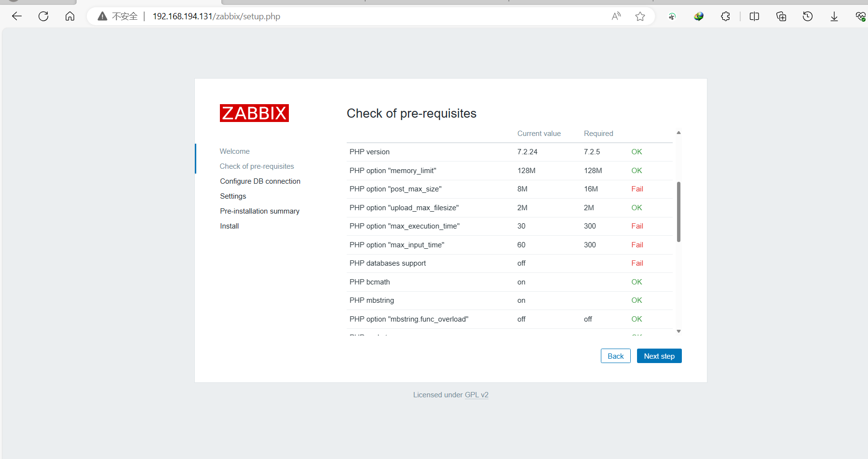
Task: Click the green globe extension icon
Action: point(699,16)
